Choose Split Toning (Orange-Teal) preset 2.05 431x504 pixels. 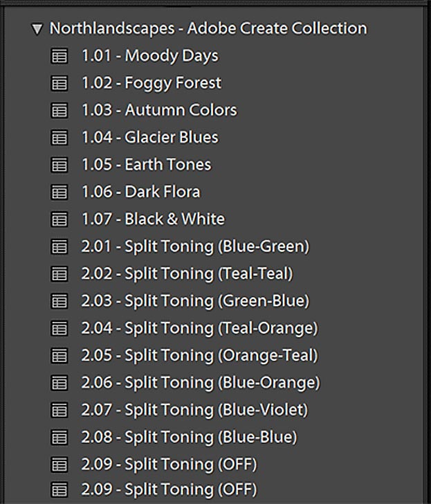tap(199, 356)
